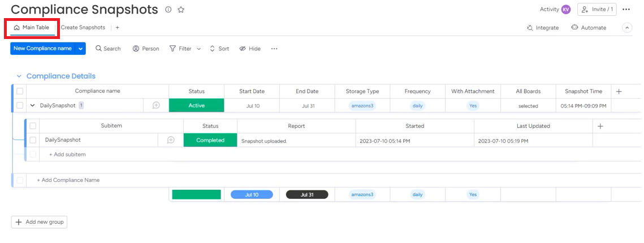Click the Report column header in subitems
Viewport: 644px width, 243px height.
coord(296,126)
